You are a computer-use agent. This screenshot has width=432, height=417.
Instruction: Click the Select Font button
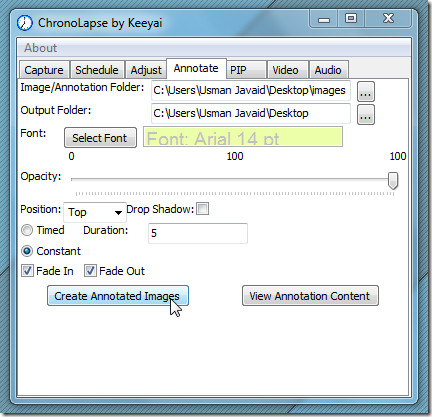(100, 138)
